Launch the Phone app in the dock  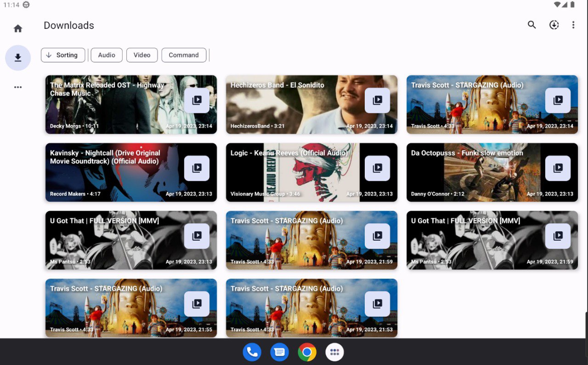click(x=252, y=352)
